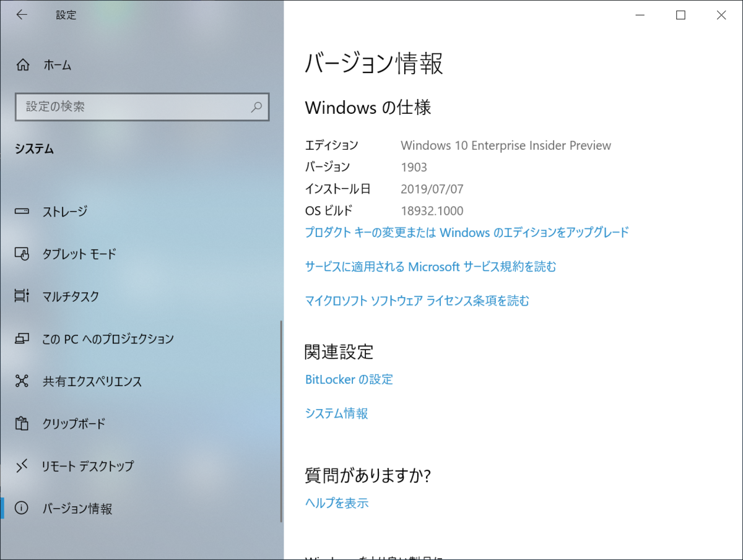Click the バージョン情報 page title

pos(374,64)
